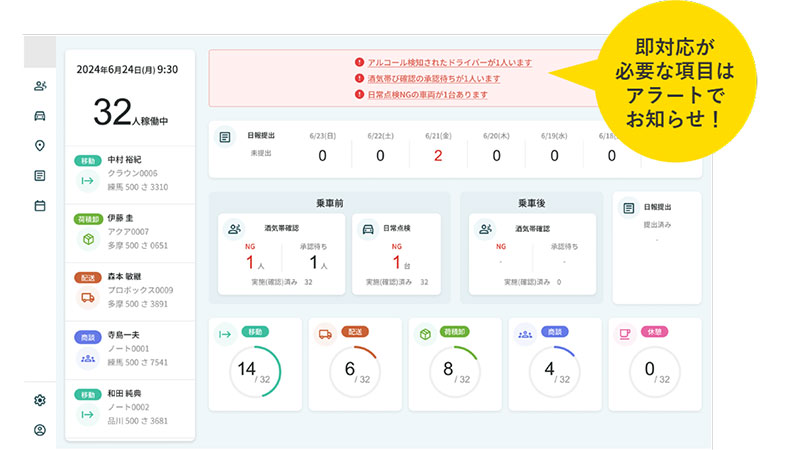
Task: Select the 6/19(水) unsubmitted count 0
Action: pos(554,156)
